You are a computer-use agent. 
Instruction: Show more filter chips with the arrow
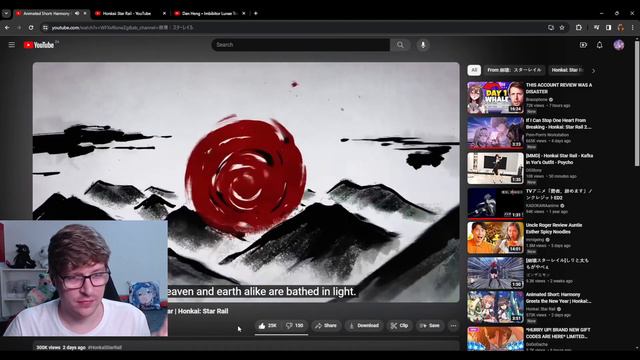[x=593, y=71]
